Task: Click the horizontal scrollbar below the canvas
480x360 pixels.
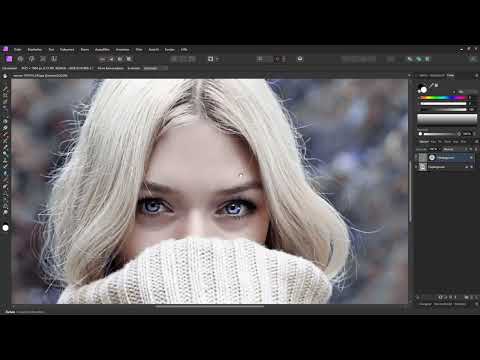Action: 210,306
